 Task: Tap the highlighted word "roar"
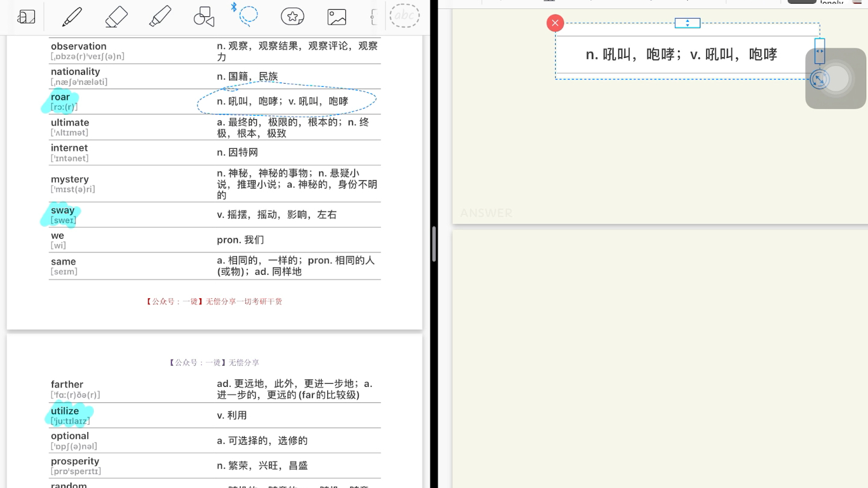(x=60, y=97)
